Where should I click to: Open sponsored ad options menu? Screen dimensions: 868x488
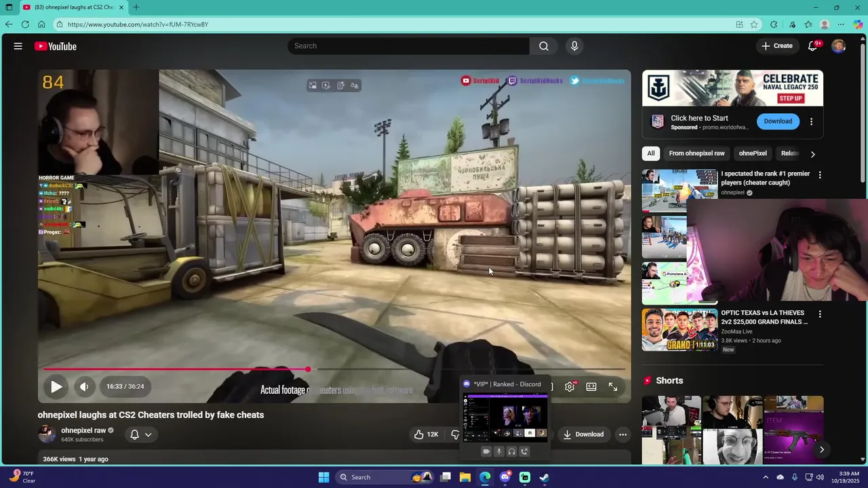(811, 122)
